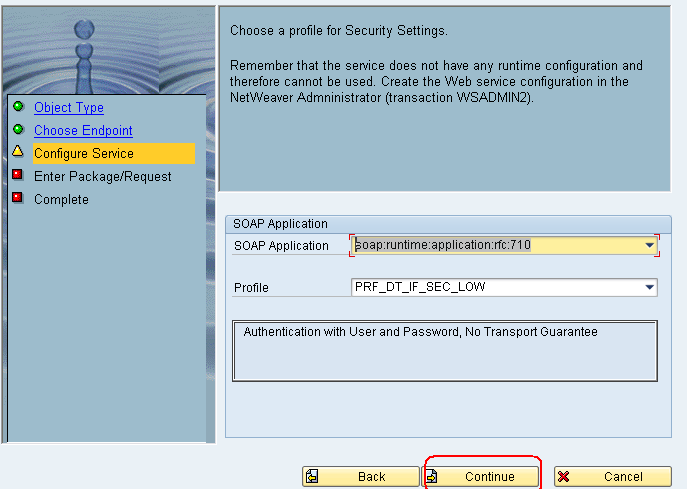
Task: Click the Continue button
Action: pyautogui.click(x=481, y=476)
